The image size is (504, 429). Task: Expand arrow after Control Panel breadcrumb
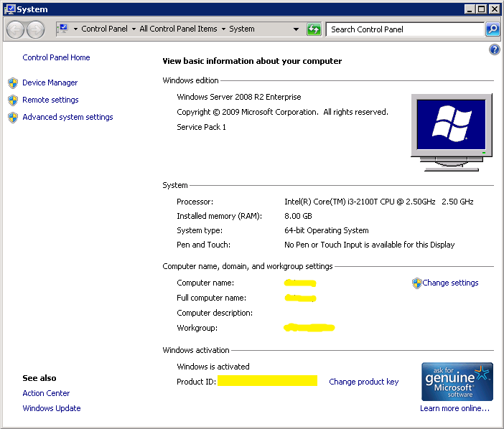(134, 29)
